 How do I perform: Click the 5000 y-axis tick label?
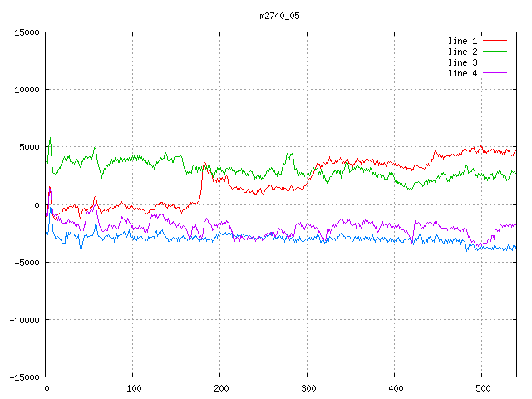tap(29, 147)
